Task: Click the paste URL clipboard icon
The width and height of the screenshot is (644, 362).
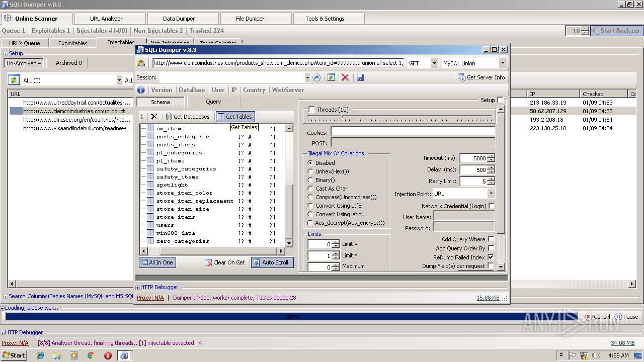Action: (141, 63)
